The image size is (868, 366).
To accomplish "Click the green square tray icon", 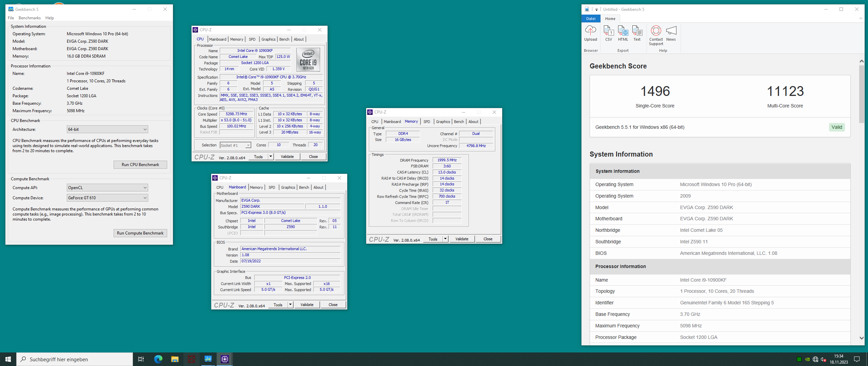I will (x=799, y=360).
